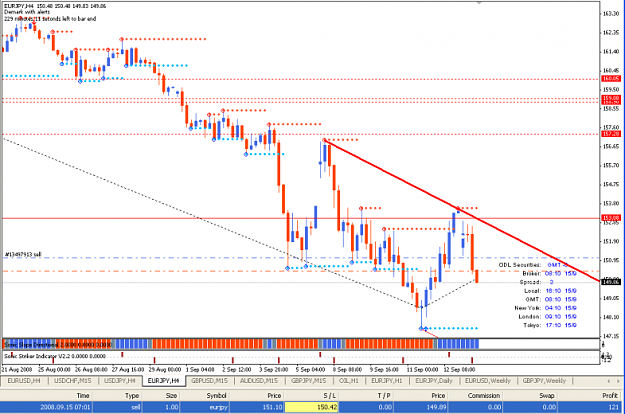Switch to the EURUSD,H4 chart tab
Viewport: 625px width, 414px height.
pos(24,381)
